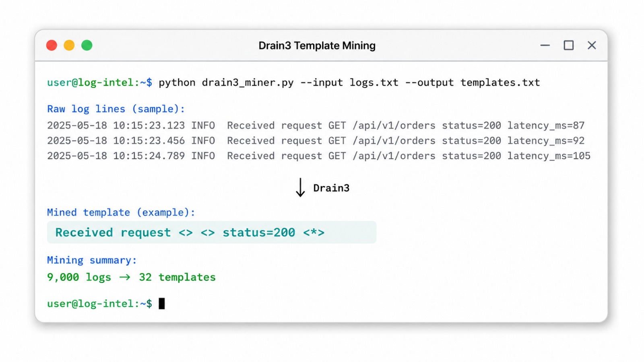
Task: Select the log line ending latency_ms=92
Action: 316,141
